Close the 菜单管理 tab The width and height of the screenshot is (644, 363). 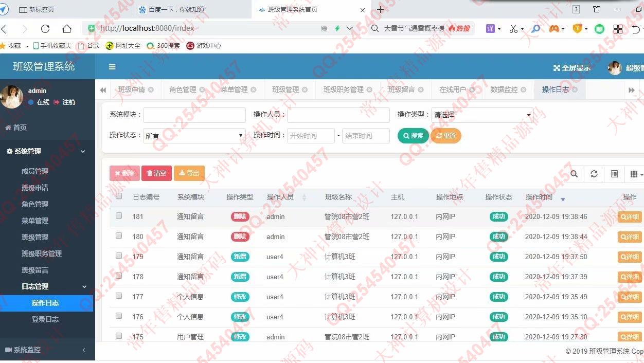[253, 89]
